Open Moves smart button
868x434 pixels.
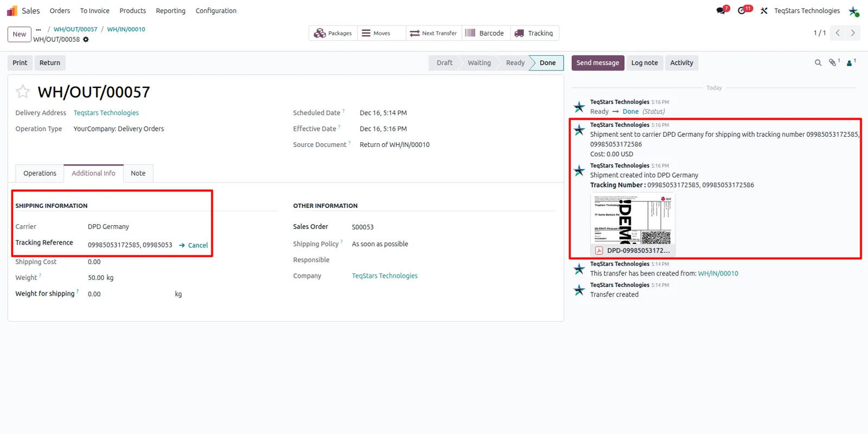coord(381,33)
